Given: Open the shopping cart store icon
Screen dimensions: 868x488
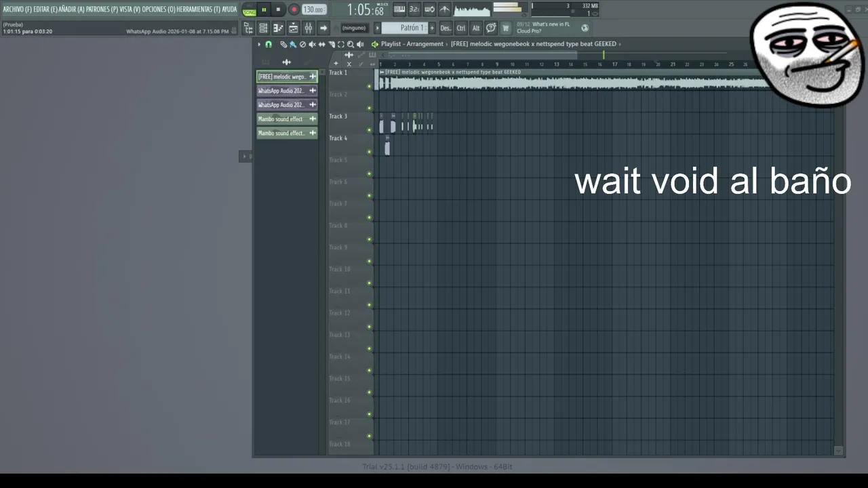Looking at the screenshot, I should [506, 28].
